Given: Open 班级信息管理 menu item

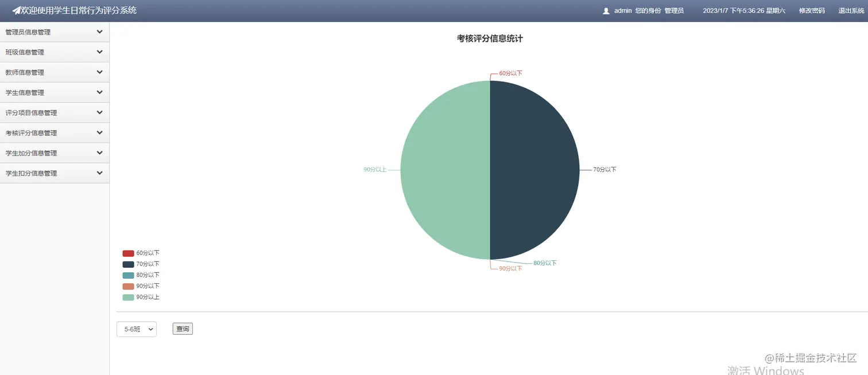Looking at the screenshot, I should pos(55,52).
